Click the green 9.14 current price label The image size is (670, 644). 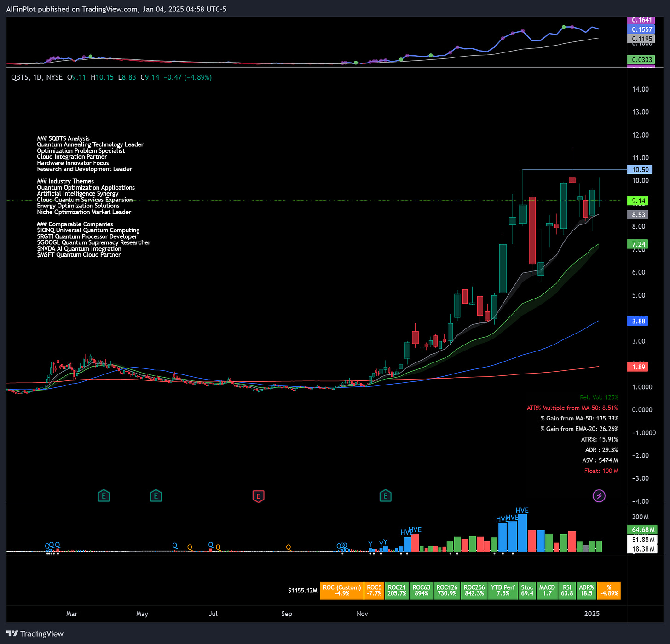pyautogui.click(x=638, y=201)
